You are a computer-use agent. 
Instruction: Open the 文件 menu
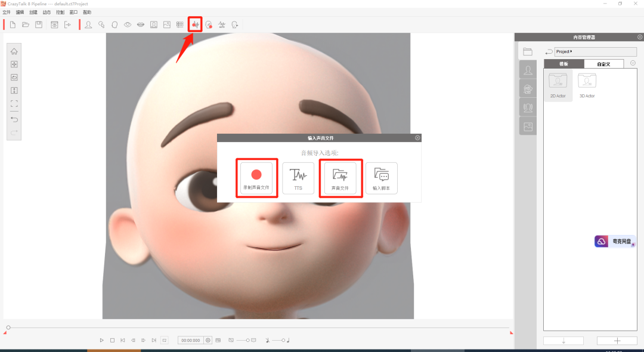(7, 13)
